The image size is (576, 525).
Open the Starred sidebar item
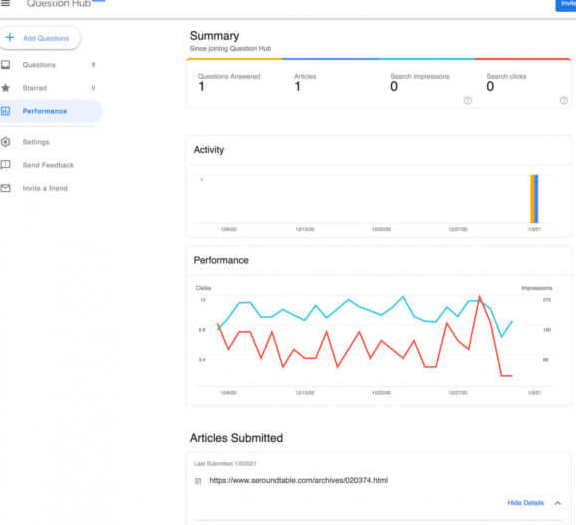pos(51,88)
